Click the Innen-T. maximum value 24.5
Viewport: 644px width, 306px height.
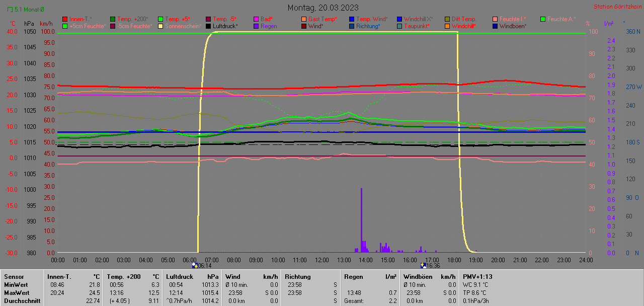[94, 292]
